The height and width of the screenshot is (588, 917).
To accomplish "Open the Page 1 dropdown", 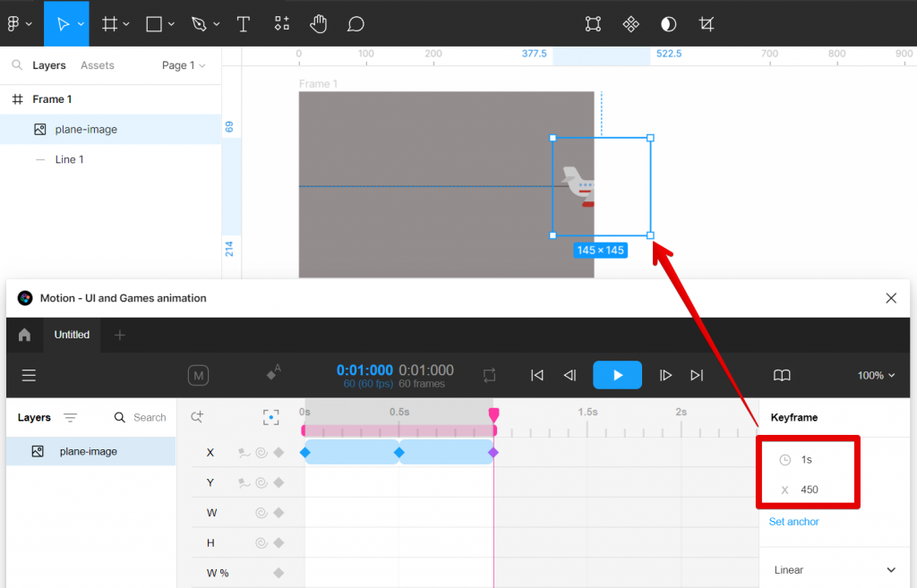I will [x=184, y=64].
